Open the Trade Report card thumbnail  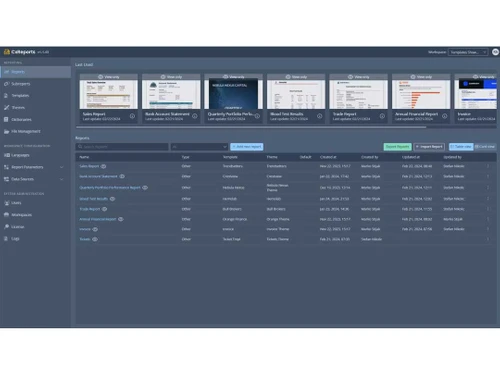coord(359,94)
